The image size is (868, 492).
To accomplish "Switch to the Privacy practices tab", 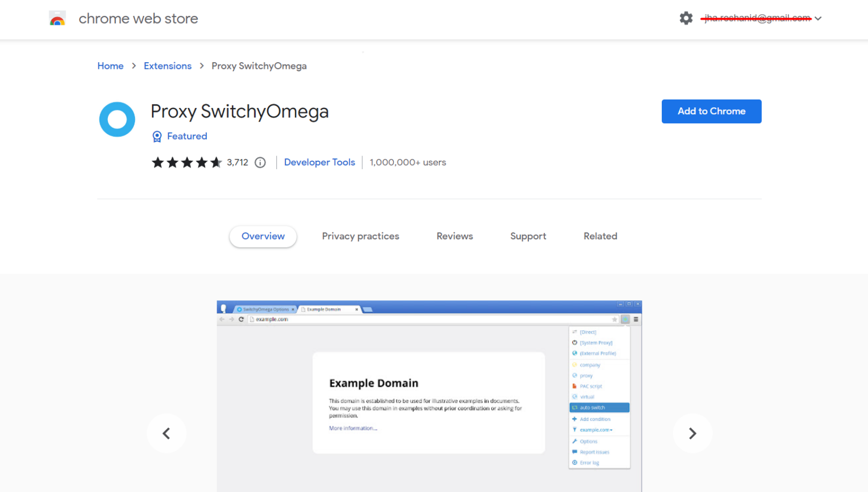I will point(361,236).
